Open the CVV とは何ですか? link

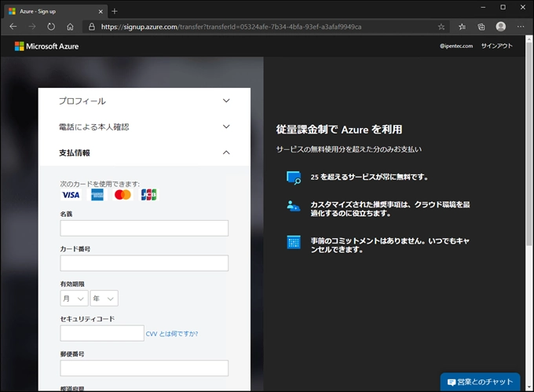click(x=172, y=334)
